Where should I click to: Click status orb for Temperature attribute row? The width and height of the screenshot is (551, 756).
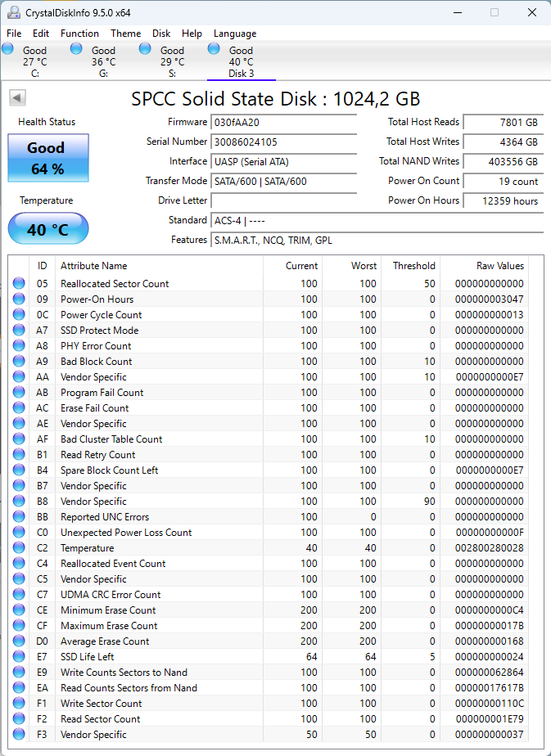click(x=19, y=547)
